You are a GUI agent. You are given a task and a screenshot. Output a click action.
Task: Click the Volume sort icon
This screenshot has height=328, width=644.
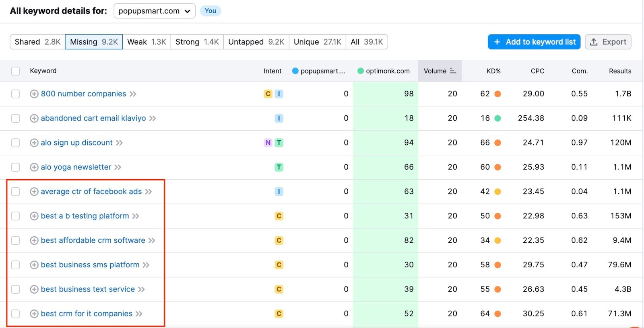click(453, 71)
